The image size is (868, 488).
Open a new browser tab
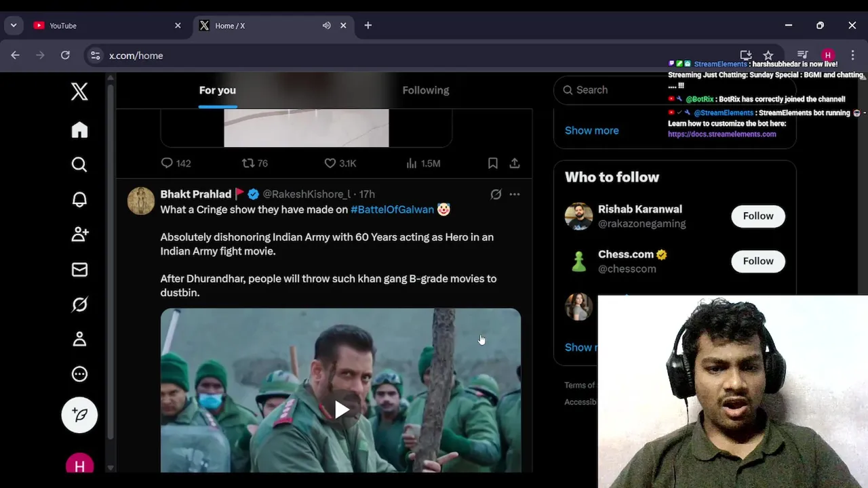point(368,26)
